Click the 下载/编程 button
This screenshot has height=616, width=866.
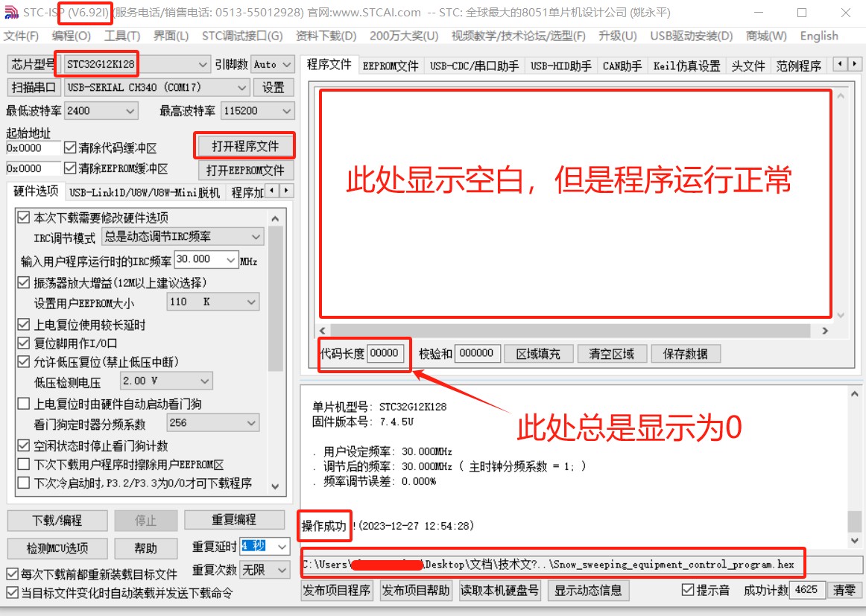(57, 521)
